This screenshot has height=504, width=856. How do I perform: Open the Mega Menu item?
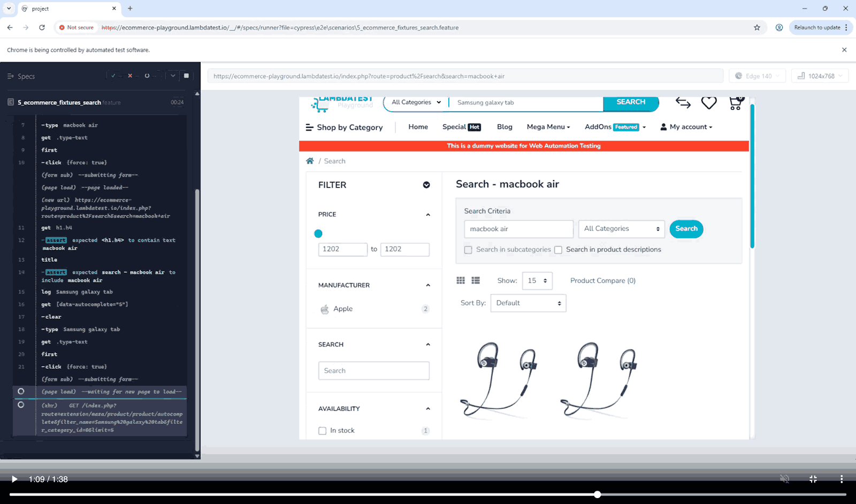click(x=548, y=127)
